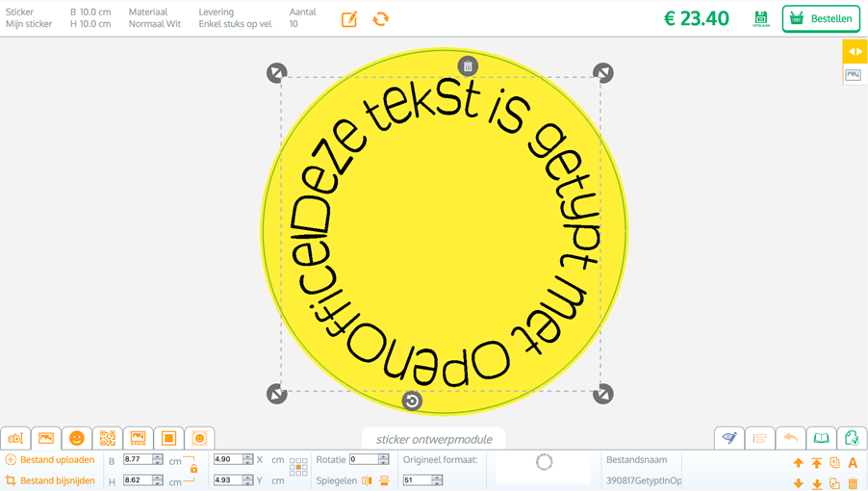Open the stock images tab
This screenshot has height=491, width=868.
[138, 438]
